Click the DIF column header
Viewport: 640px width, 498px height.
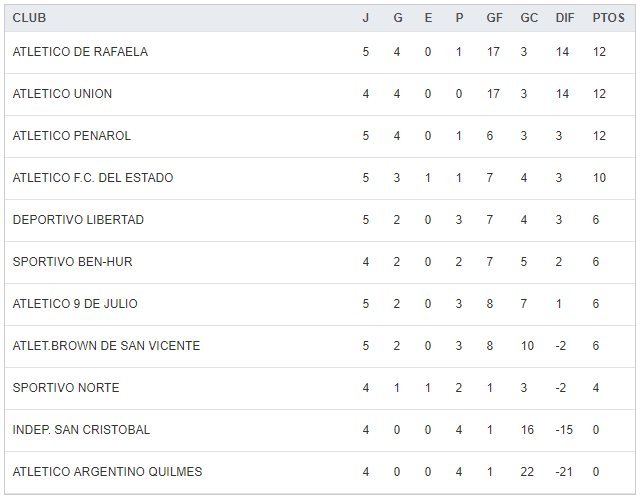pos(563,18)
